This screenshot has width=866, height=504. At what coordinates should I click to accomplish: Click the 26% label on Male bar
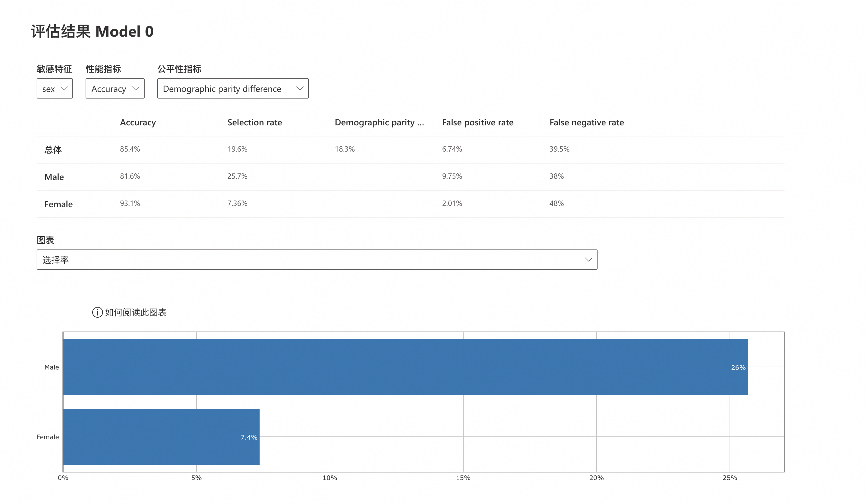(x=738, y=368)
